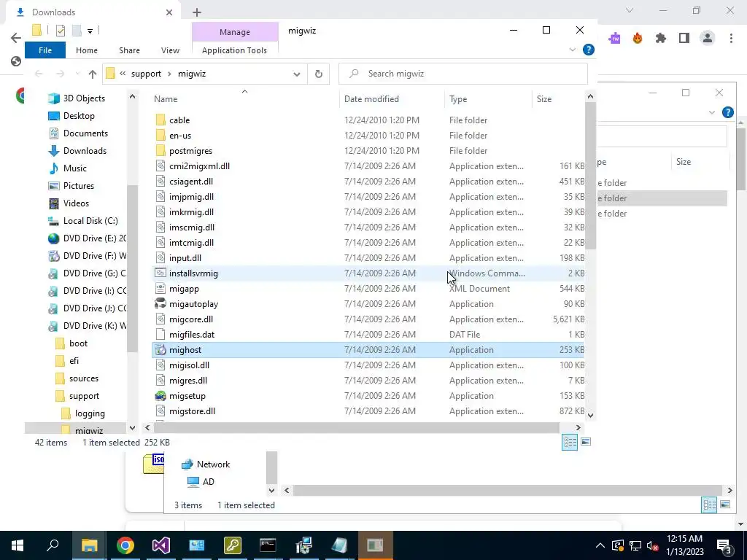Select the en-us folder icon

click(160, 135)
